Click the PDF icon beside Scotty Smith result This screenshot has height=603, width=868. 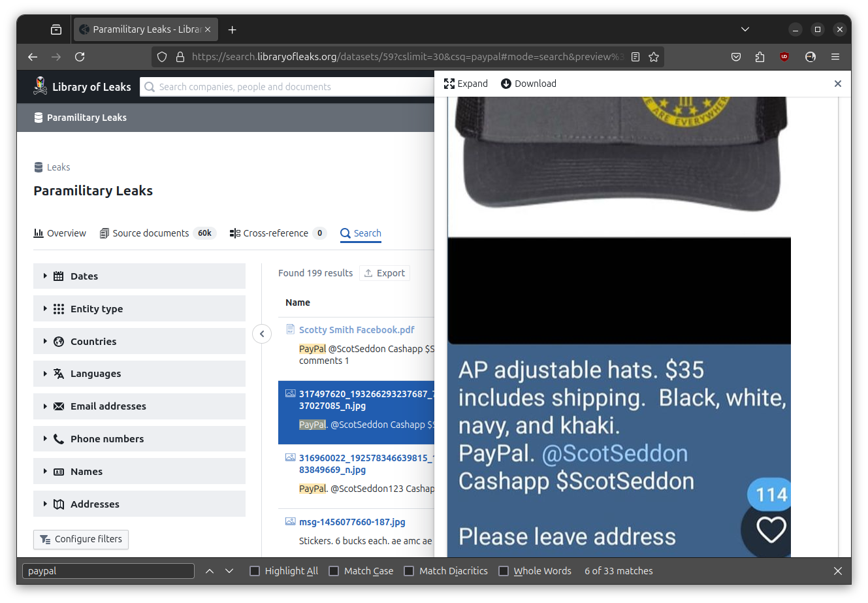tap(291, 329)
